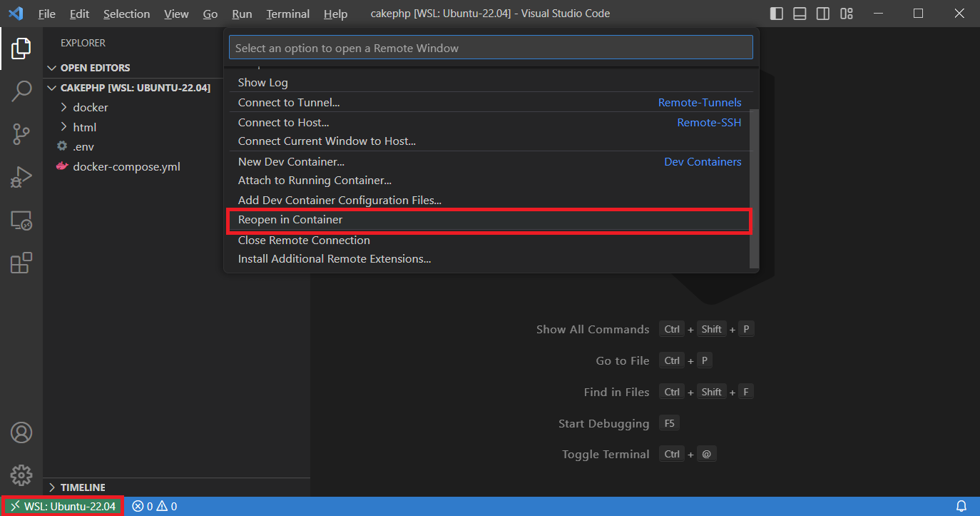Open the Customize Layout icon

click(847, 14)
